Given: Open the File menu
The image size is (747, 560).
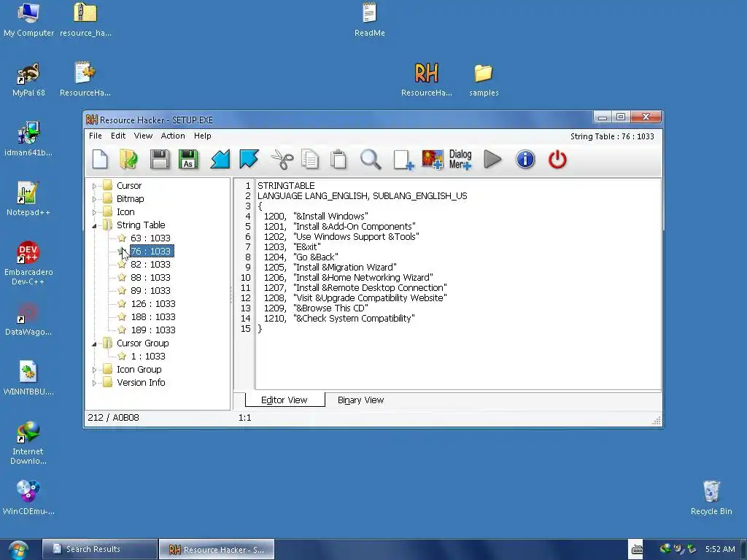Looking at the screenshot, I should 96,136.
